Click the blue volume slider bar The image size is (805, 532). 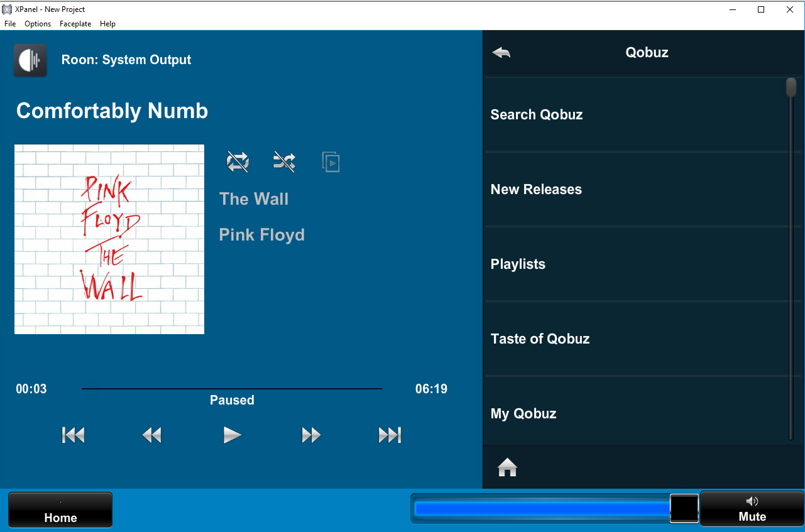click(540, 509)
